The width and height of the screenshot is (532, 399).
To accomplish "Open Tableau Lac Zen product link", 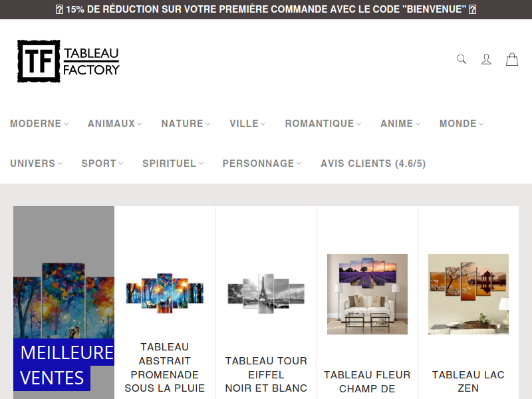I will click(468, 381).
